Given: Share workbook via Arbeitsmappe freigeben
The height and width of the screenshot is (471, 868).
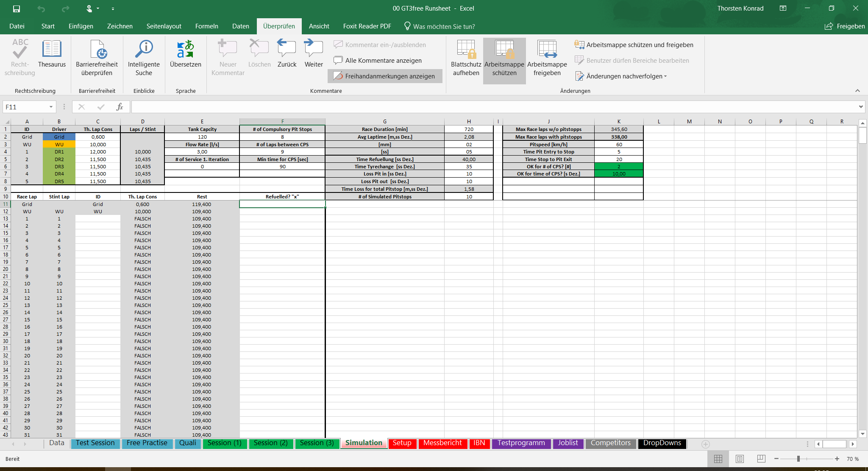Looking at the screenshot, I should [547, 59].
